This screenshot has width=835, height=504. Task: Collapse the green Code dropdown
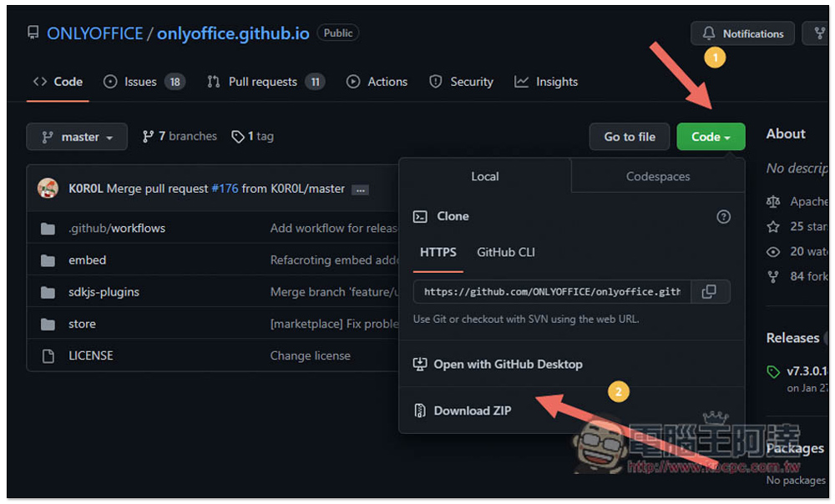[x=711, y=137]
